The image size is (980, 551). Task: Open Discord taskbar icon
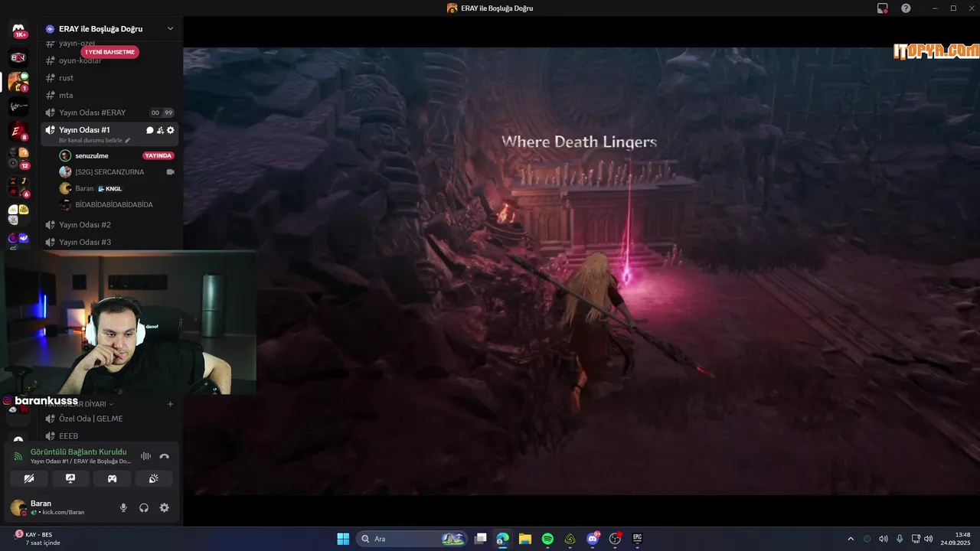pos(593,539)
